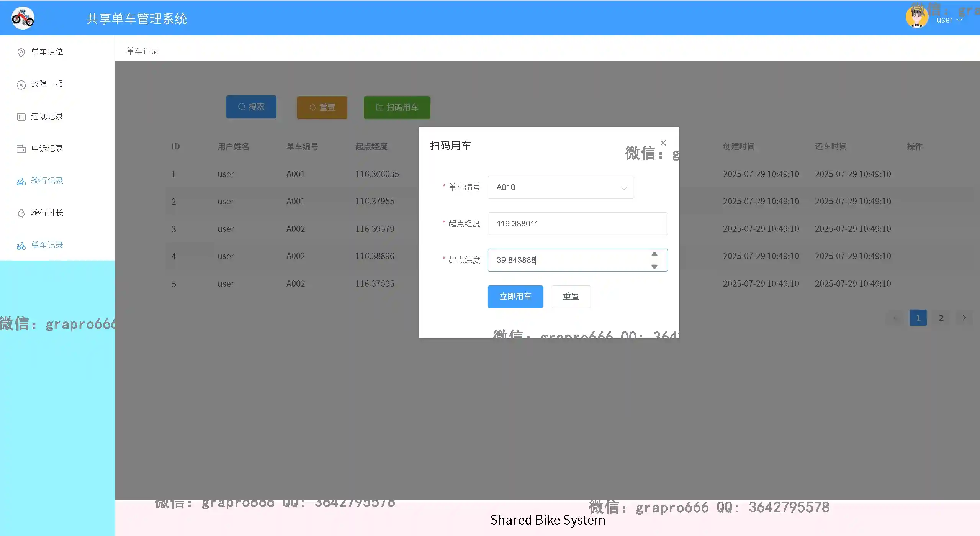
Task: Click 重置 button in the dialog
Action: pos(571,297)
